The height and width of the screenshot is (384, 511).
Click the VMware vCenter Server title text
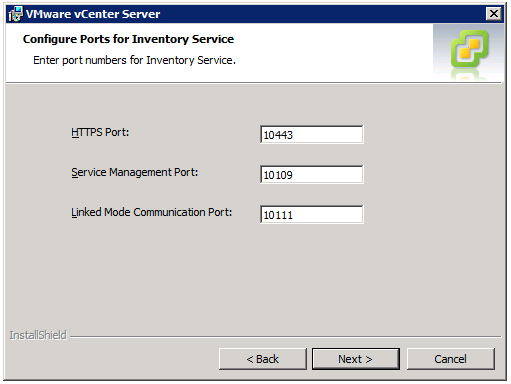click(93, 14)
